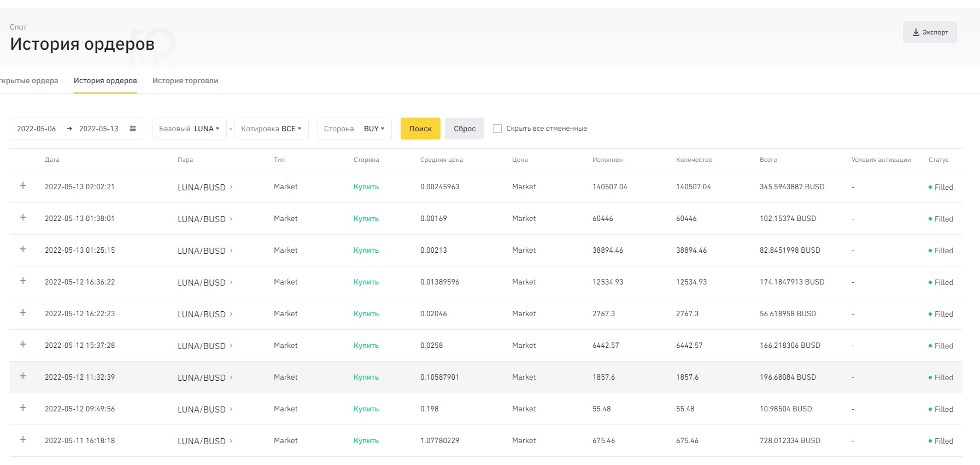Click average price 0.00245963

tap(440, 187)
